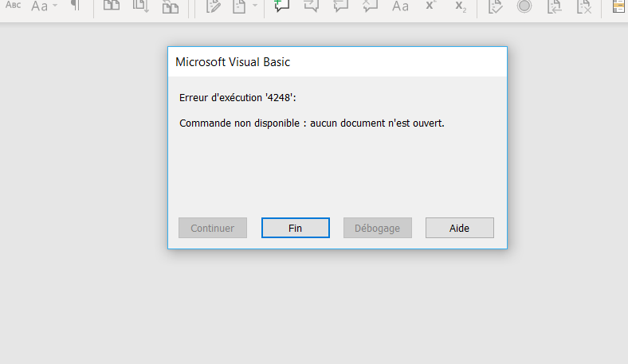Toggle the paragraph marks pilcrow icon
Viewport: 628px width, 364px height.
tap(75, 5)
